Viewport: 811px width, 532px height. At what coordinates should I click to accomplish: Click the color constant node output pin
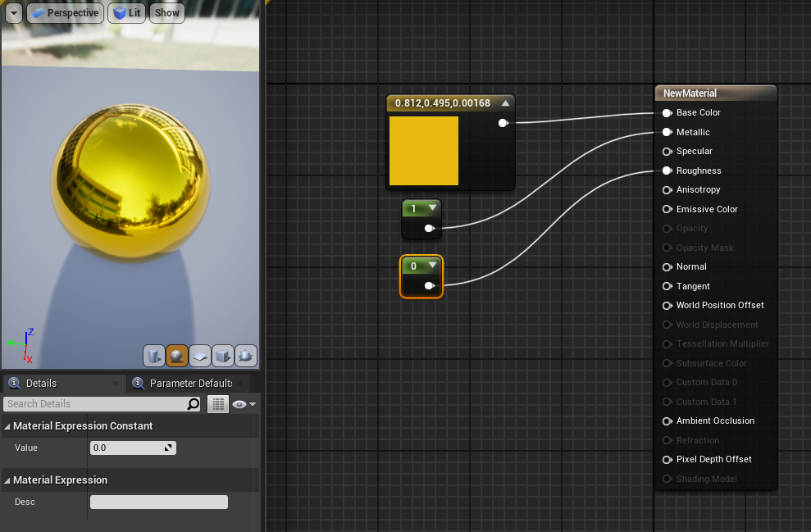[503, 123]
